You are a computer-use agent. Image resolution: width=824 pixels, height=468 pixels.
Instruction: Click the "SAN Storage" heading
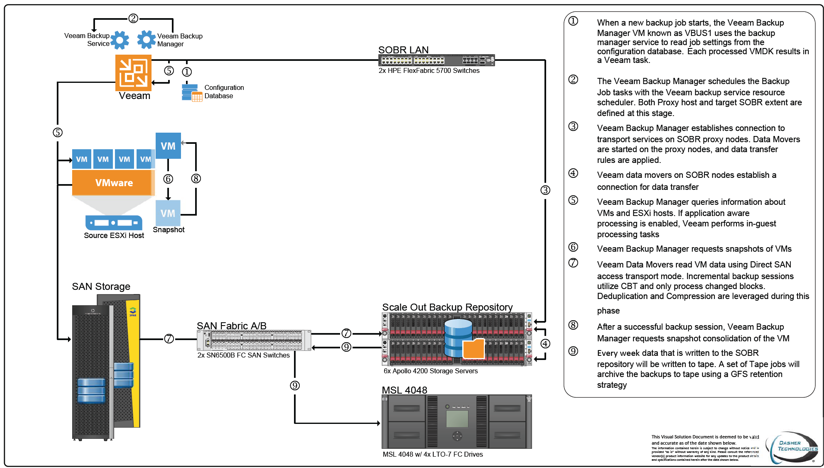click(x=101, y=287)
